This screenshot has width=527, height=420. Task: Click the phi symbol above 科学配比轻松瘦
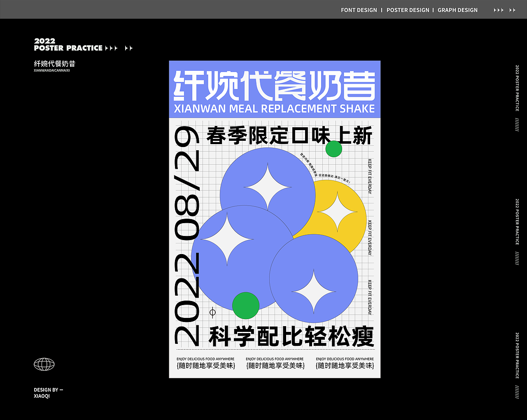[212, 312]
